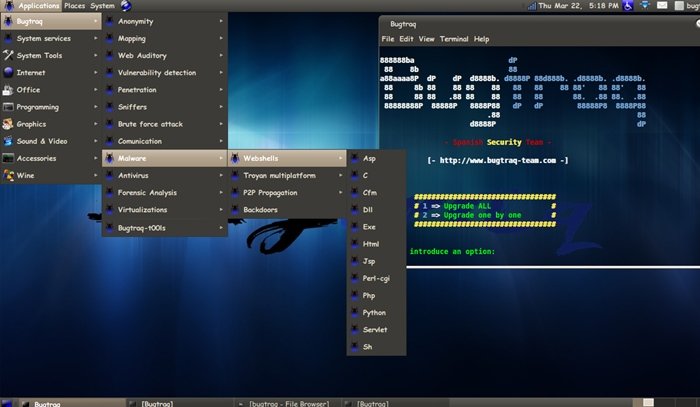
Task: Expand the Forensic Analysis submenu arrow
Action: click(221, 192)
